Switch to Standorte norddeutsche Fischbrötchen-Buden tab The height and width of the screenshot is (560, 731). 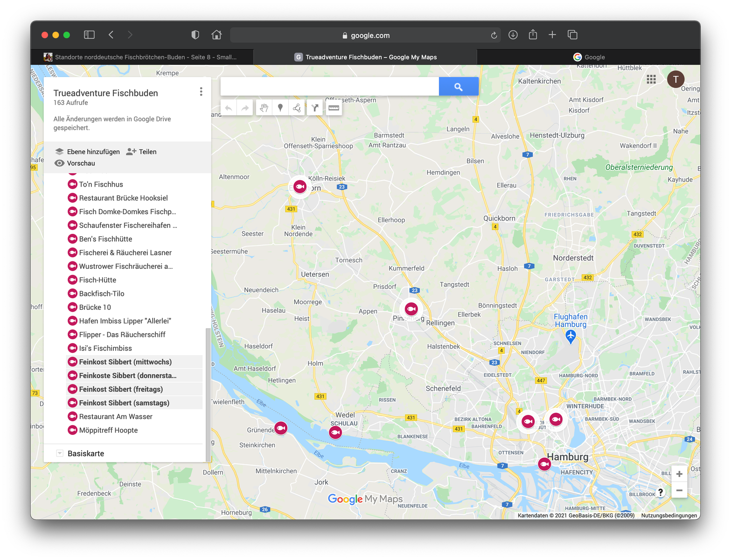(142, 57)
